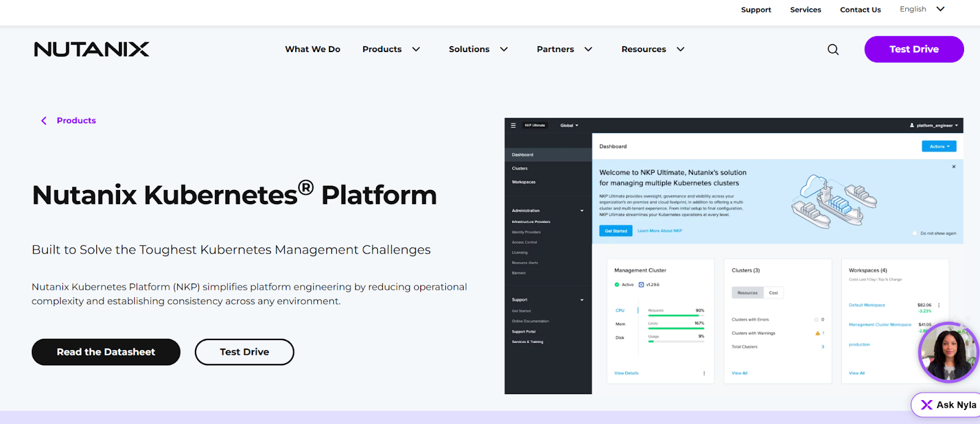
Task: Click warning triangle icon for Clusters with Warnings
Action: tap(817, 333)
